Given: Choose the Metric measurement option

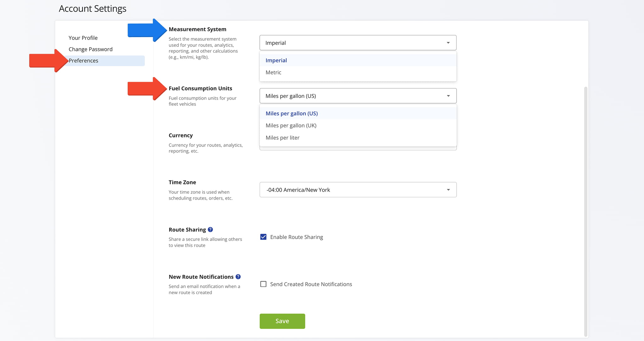Looking at the screenshot, I should [x=358, y=72].
